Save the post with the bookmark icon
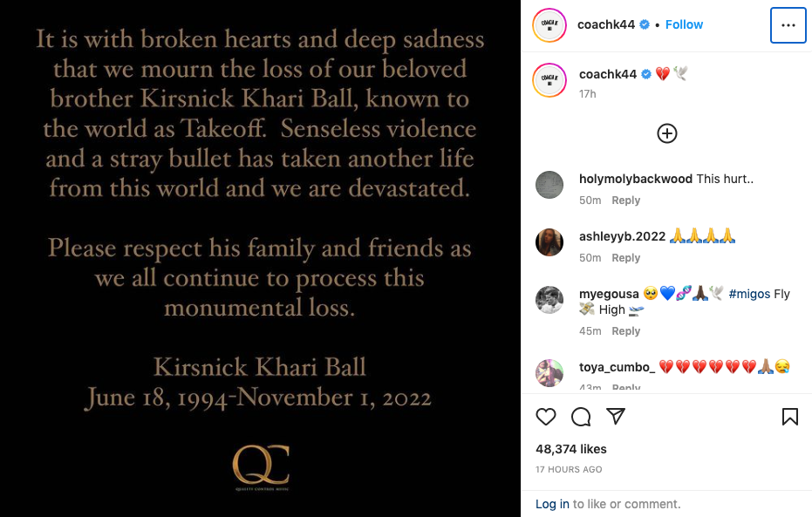 pos(789,417)
